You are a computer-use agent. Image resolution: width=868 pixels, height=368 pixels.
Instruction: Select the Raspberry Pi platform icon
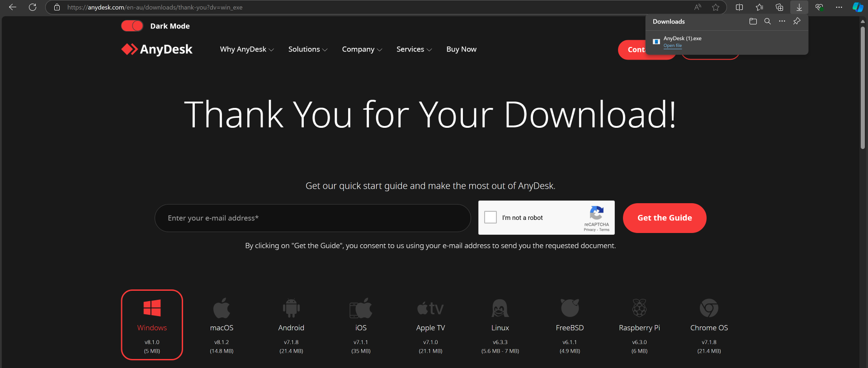coord(639,309)
